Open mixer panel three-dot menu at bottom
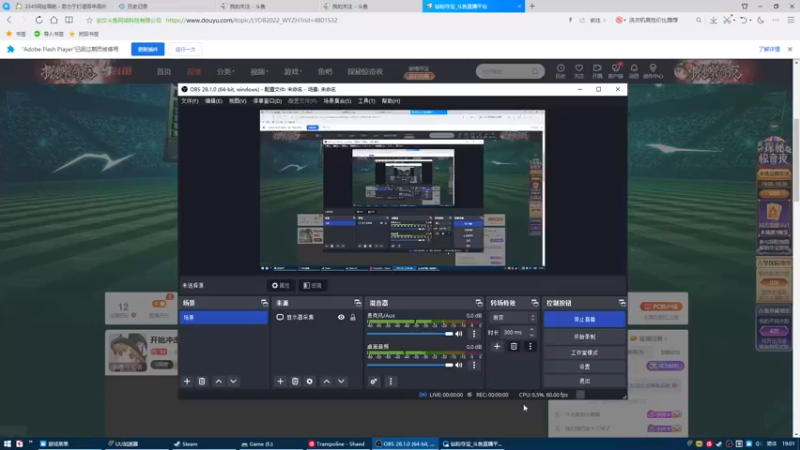This screenshot has width=800, height=450. tap(391, 381)
